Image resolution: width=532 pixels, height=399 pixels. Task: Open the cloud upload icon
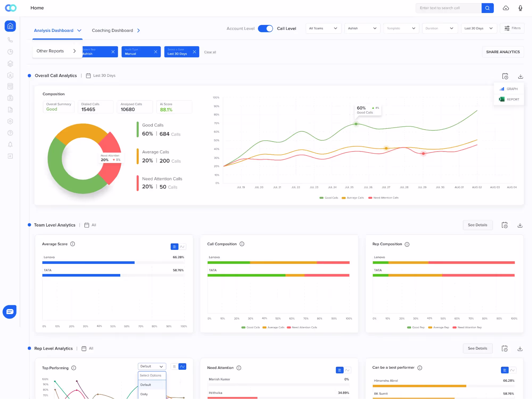506,8
